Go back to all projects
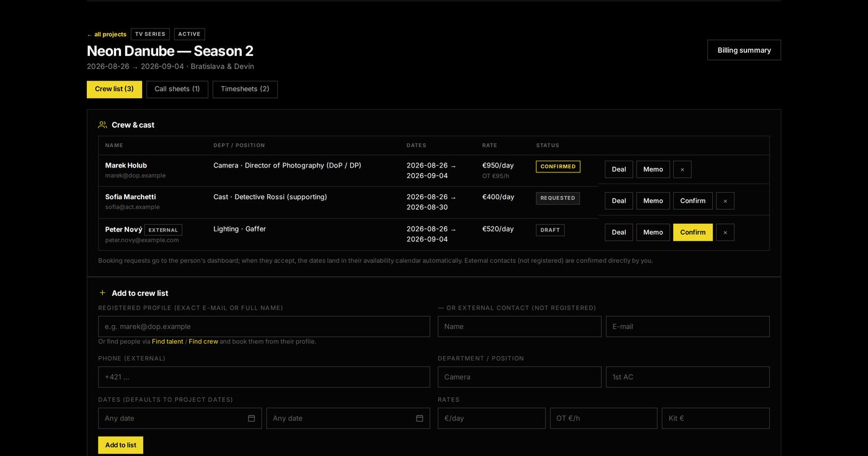Image resolution: width=868 pixels, height=456 pixels. (x=107, y=35)
